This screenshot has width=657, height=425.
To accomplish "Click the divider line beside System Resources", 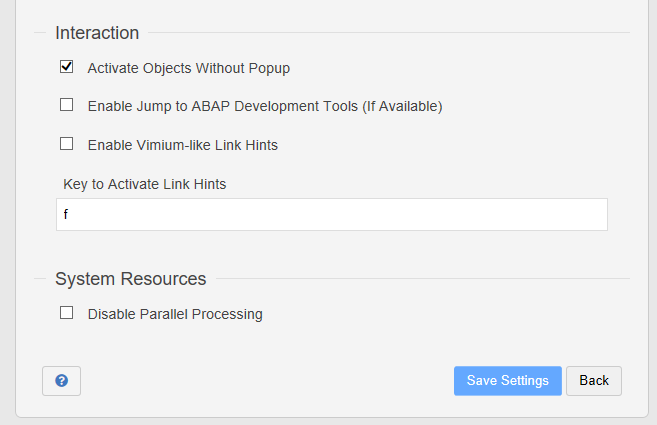I will pos(423,278).
